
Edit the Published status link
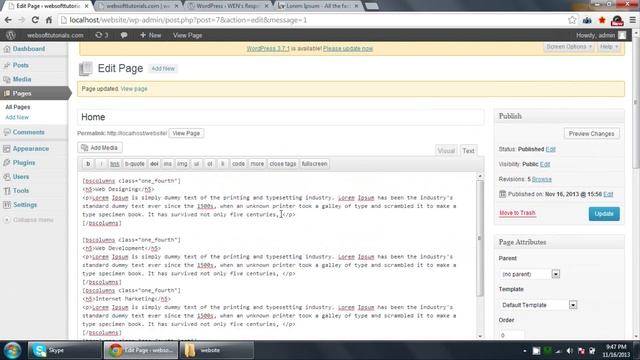tap(551, 149)
